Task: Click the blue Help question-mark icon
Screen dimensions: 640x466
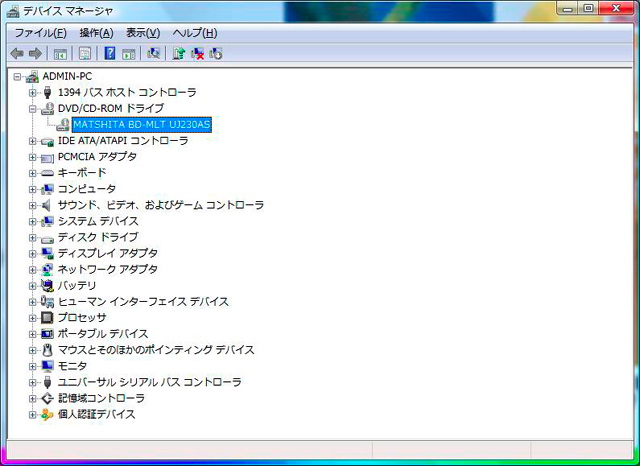Action: point(110,53)
